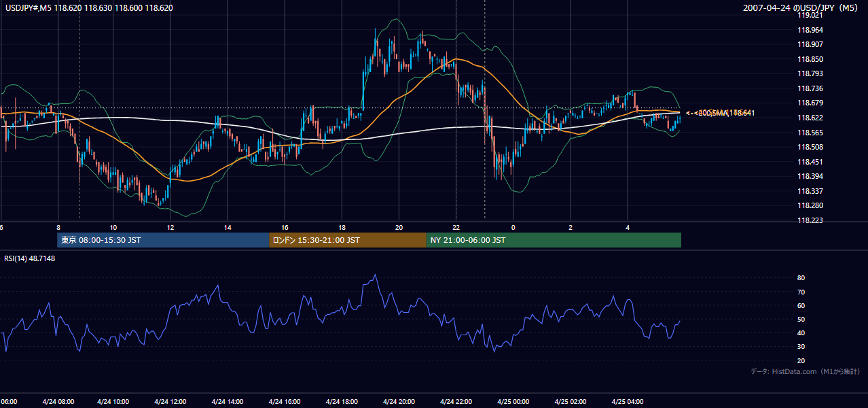868x408 pixels.
Task: Click price axis label 118.223
Action: (x=810, y=220)
